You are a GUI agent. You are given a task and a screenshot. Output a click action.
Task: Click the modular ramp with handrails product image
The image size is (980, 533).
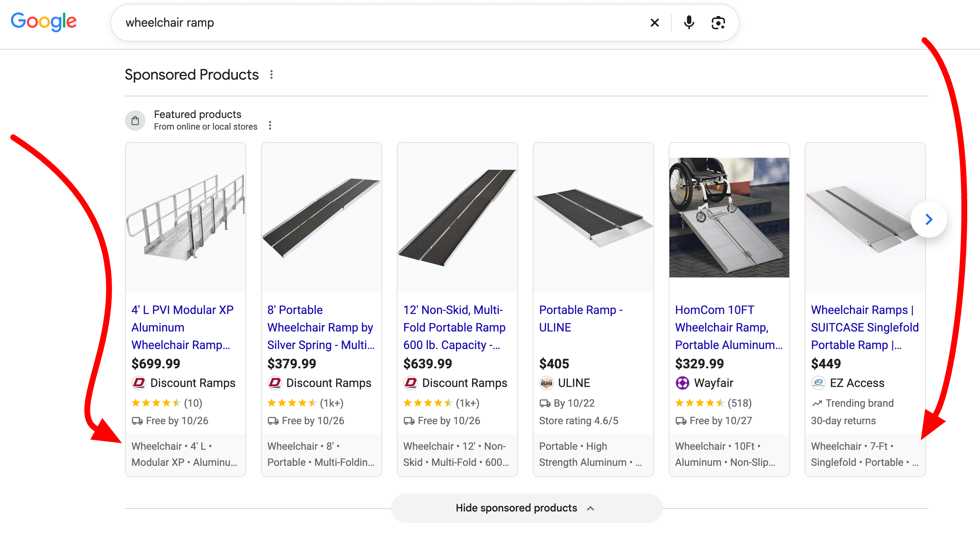(x=186, y=218)
